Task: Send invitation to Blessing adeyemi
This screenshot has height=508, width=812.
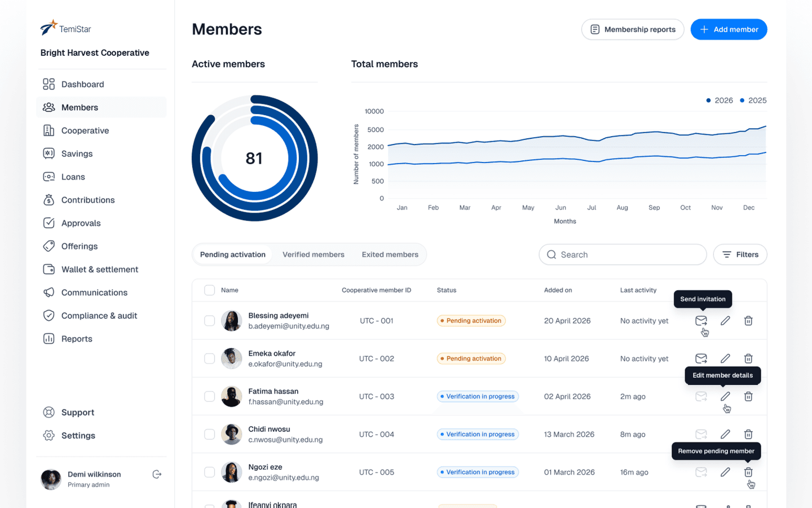Action: tap(701, 321)
